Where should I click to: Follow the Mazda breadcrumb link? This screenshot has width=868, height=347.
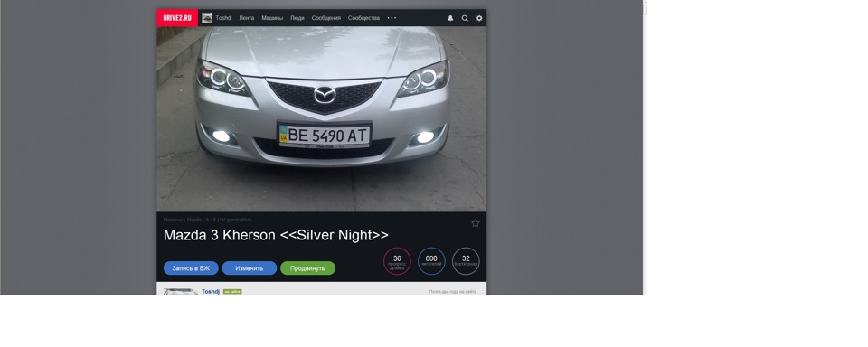193,220
